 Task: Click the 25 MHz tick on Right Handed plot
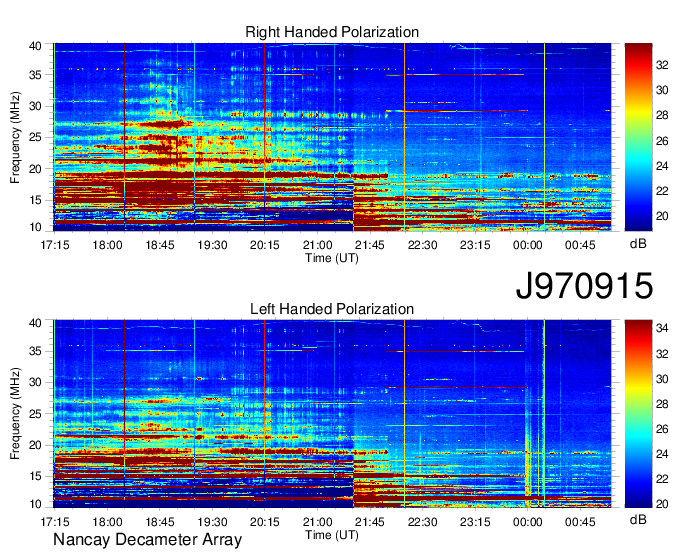click(x=35, y=137)
